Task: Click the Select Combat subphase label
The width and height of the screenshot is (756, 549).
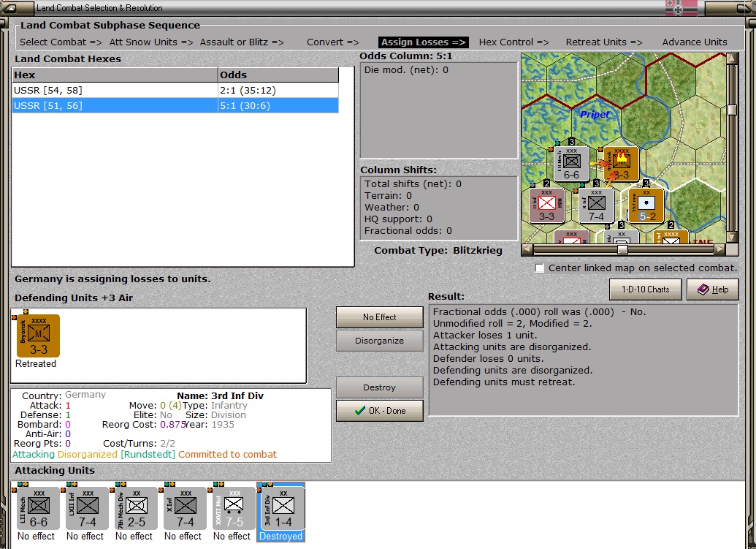Action: pos(61,42)
